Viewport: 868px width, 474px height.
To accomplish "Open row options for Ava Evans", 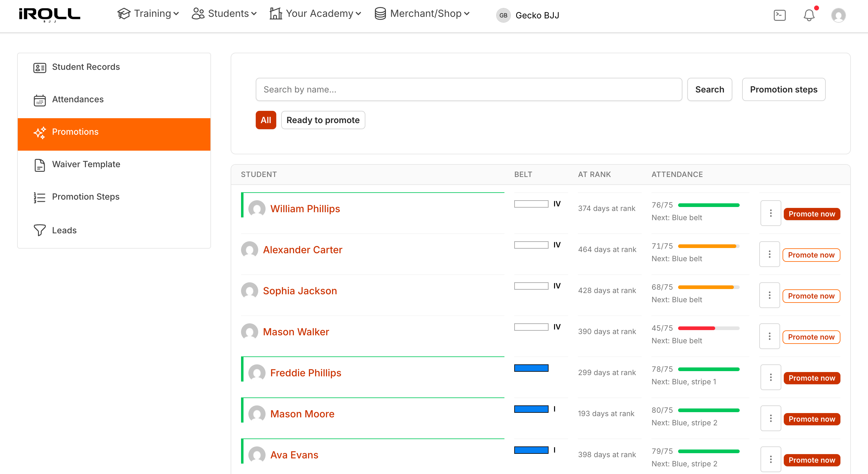I will (771, 459).
